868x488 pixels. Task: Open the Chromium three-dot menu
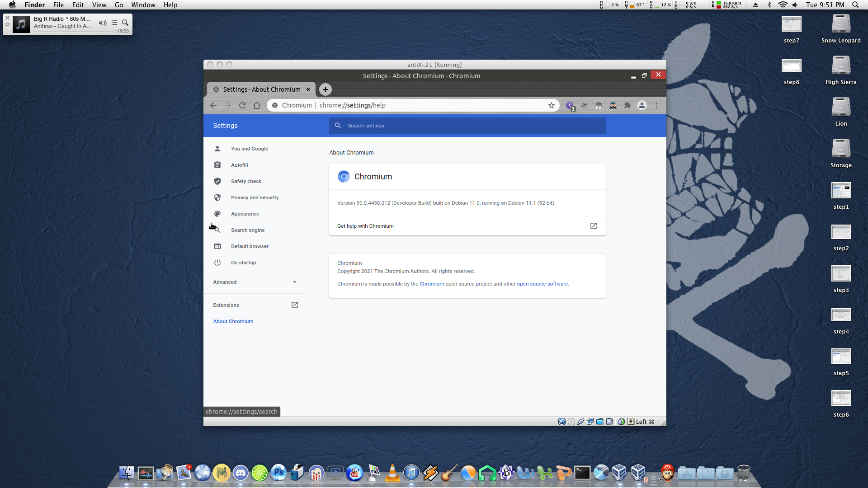click(656, 105)
